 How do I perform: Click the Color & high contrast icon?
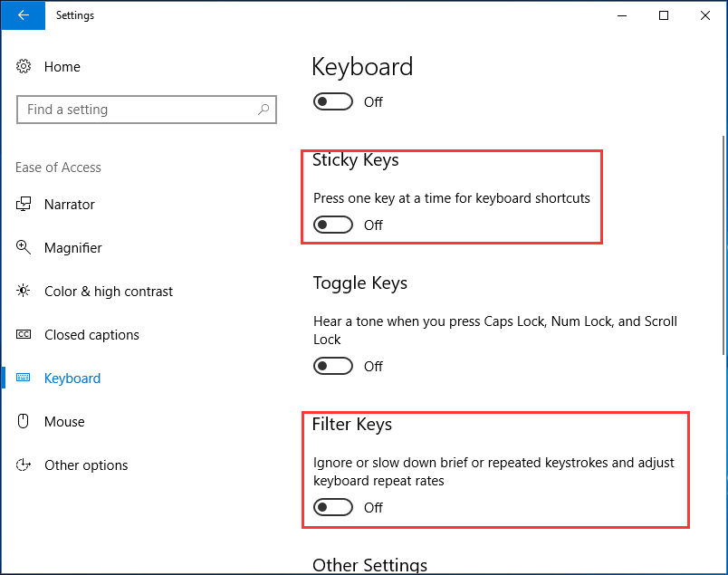tap(24, 292)
